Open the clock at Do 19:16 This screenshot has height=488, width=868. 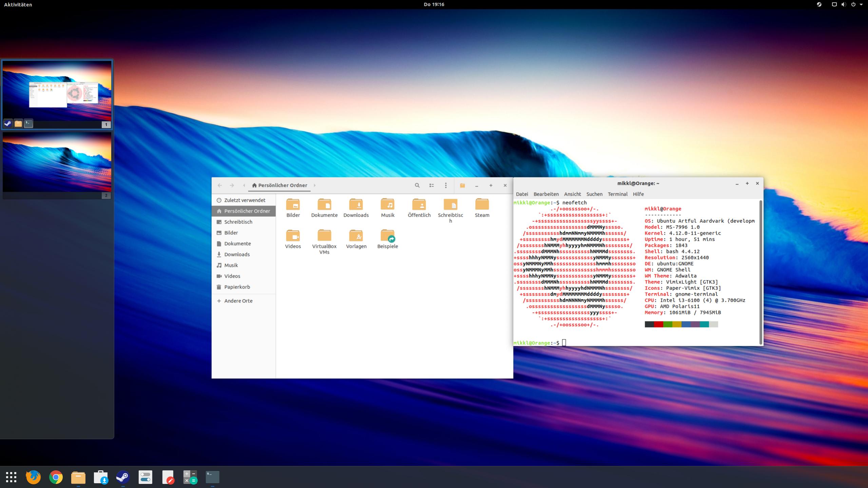(434, 4)
